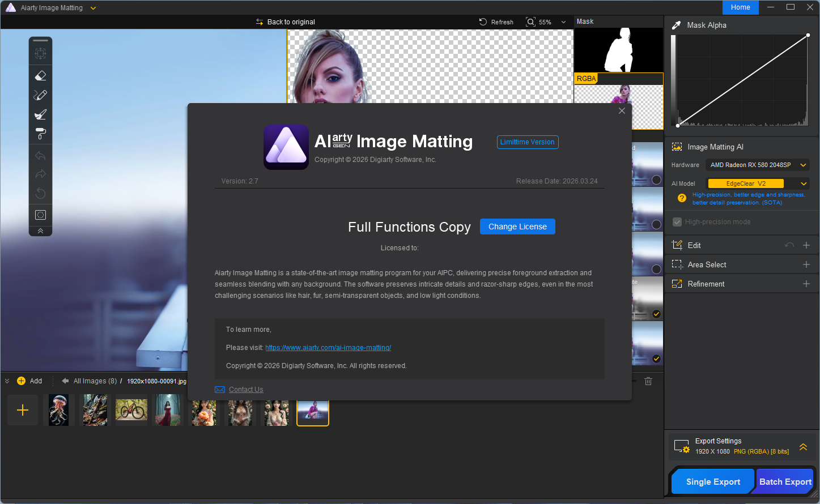The image size is (820, 504).
Task: Toggle the High-precision mode checkbox
Action: point(677,222)
